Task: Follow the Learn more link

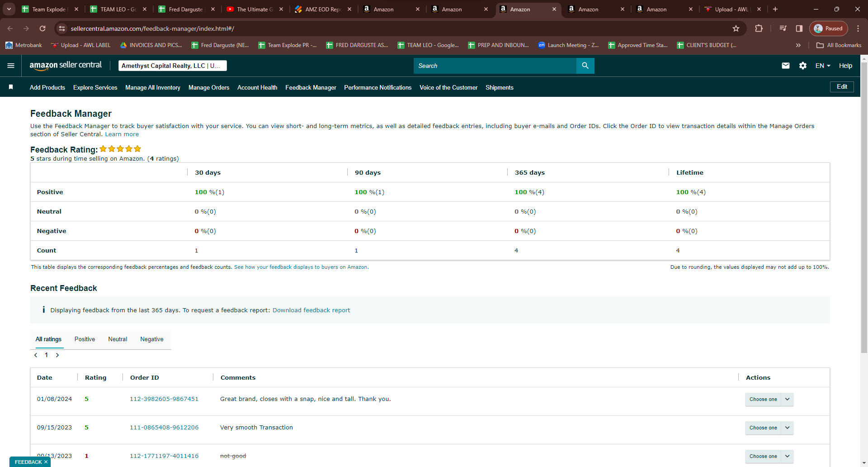Action: click(122, 134)
